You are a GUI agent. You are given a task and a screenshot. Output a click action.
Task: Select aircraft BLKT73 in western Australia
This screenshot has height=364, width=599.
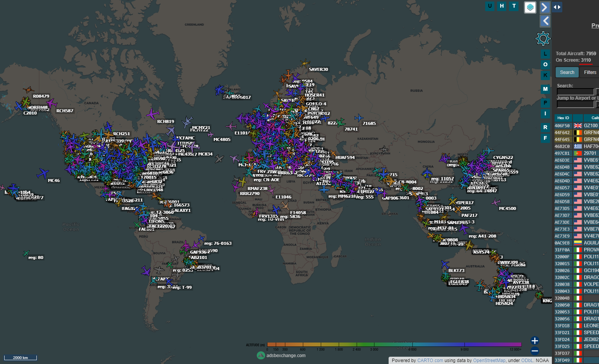pos(445,264)
